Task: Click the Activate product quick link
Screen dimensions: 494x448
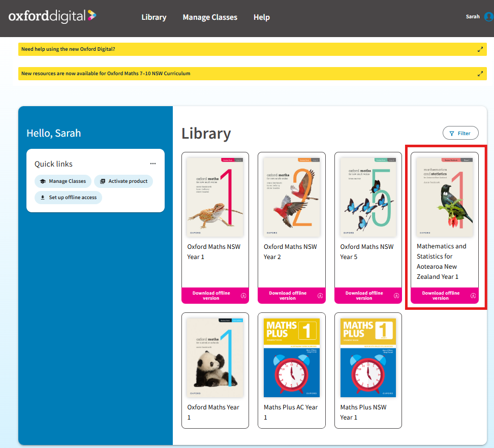Action: click(123, 181)
